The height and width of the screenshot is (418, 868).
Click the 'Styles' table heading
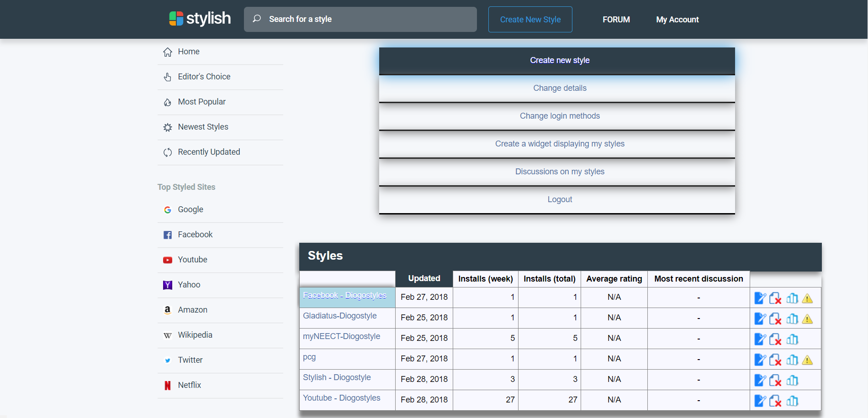click(325, 256)
